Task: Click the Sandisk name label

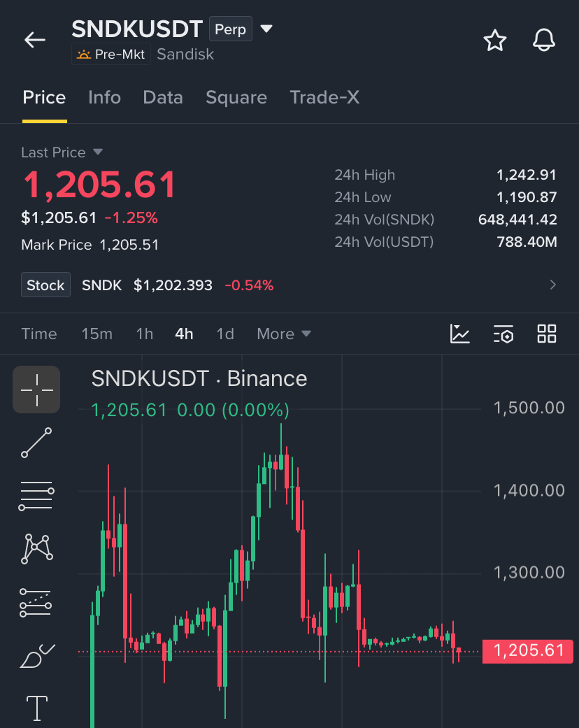Action: tap(185, 55)
